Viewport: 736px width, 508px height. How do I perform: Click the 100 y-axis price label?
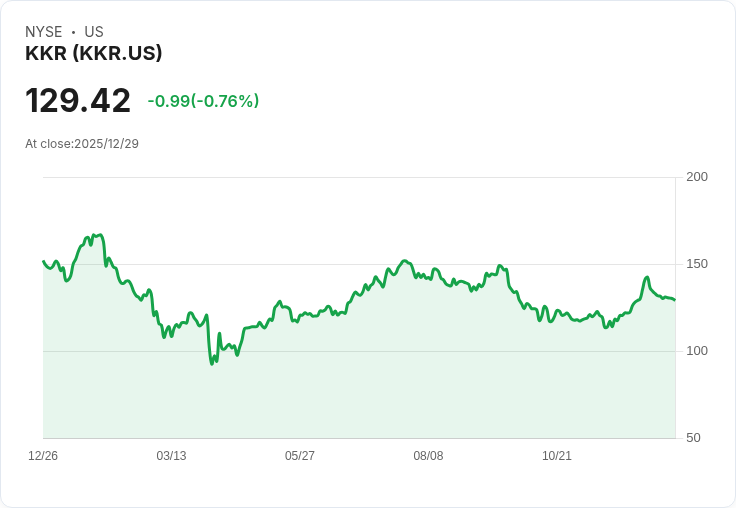click(x=697, y=351)
